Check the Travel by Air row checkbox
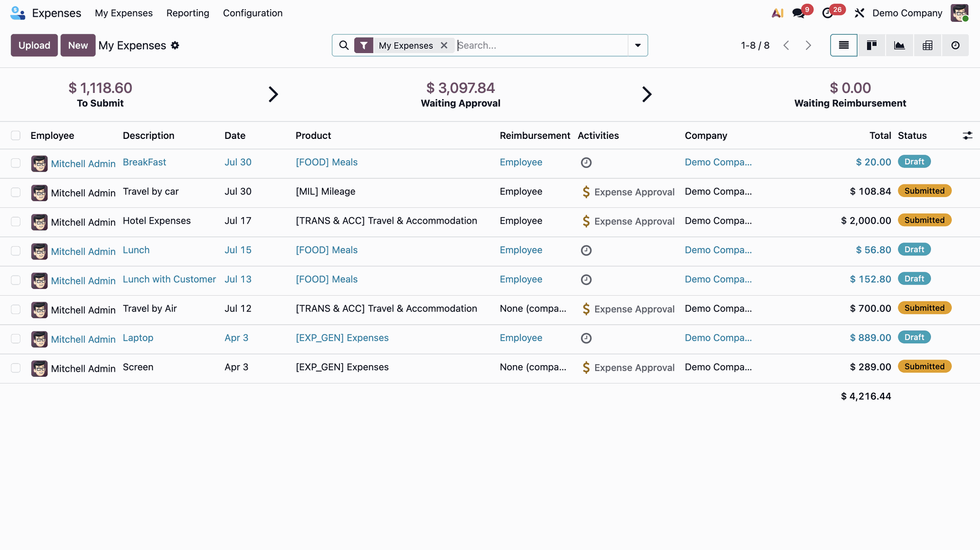Screen dimensions: 980x550 pyautogui.click(x=16, y=309)
